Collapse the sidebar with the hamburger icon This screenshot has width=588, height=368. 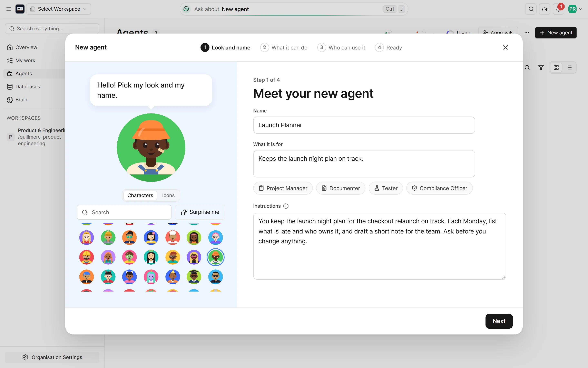pos(9,9)
